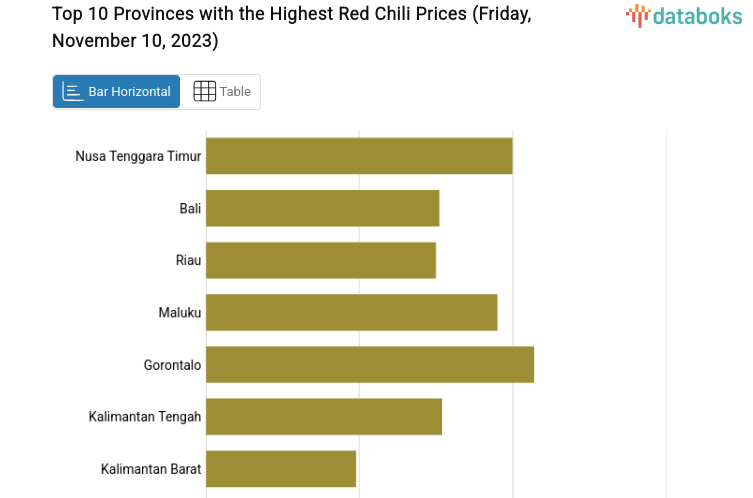The height and width of the screenshot is (498, 753).
Task: Click the Nusa Tenggara Timur axis label
Action: point(138,156)
